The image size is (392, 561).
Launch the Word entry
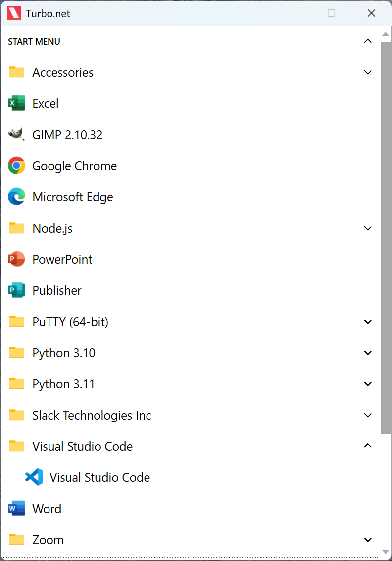(x=47, y=509)
